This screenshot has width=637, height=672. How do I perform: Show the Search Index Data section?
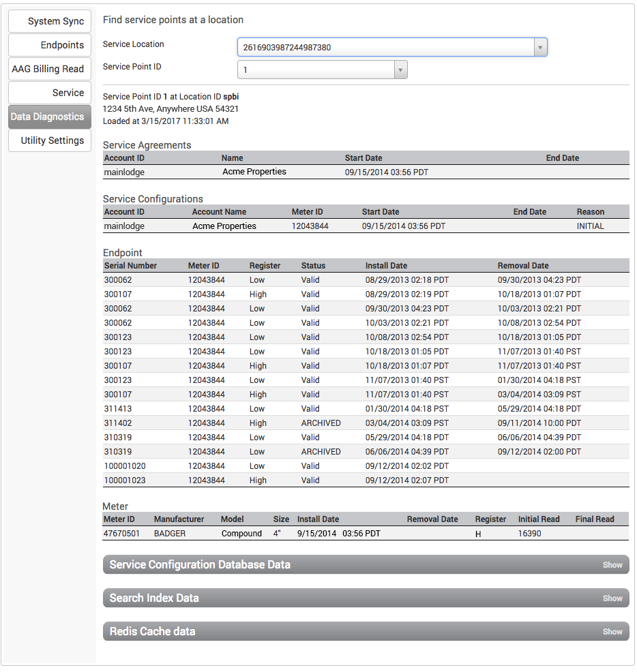click(612, 598)
